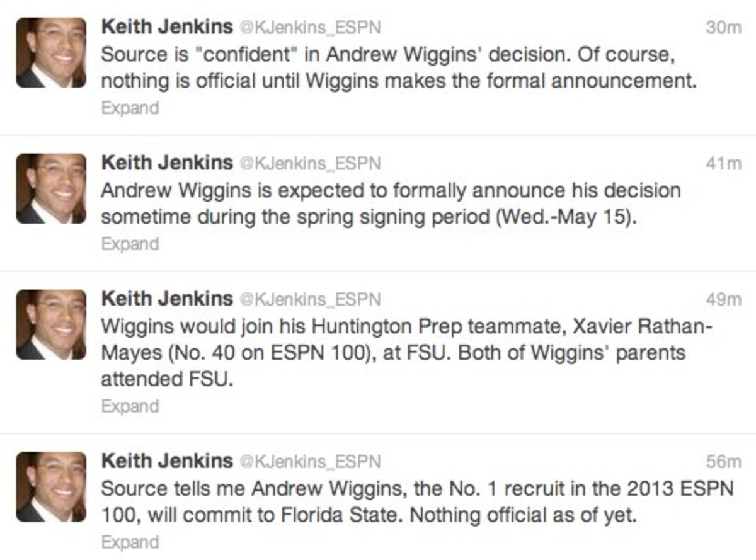Viewport: 756px width, 560px height.
Task: Expand the tweet about source being "confident"
Action: (130, 108)
